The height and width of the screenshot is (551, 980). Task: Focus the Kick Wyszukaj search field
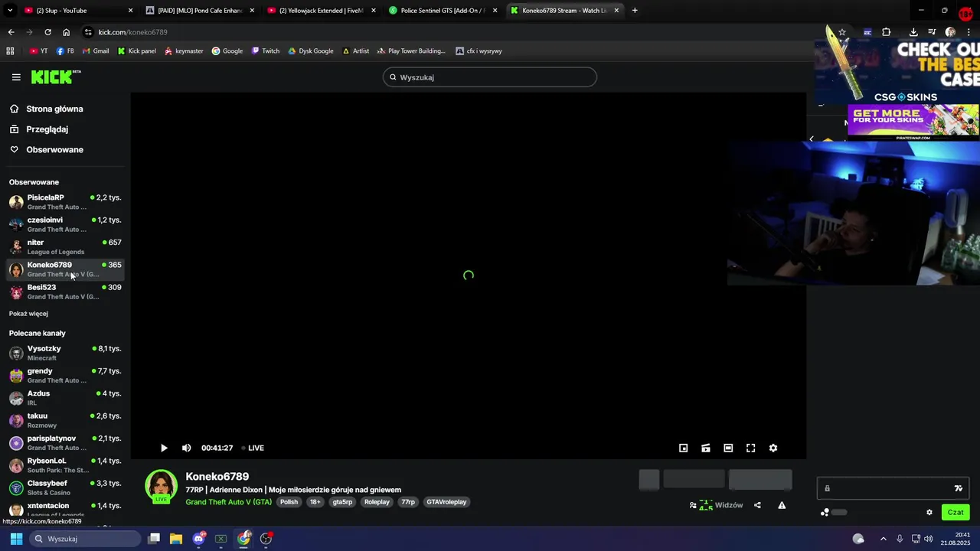(490, 77)
